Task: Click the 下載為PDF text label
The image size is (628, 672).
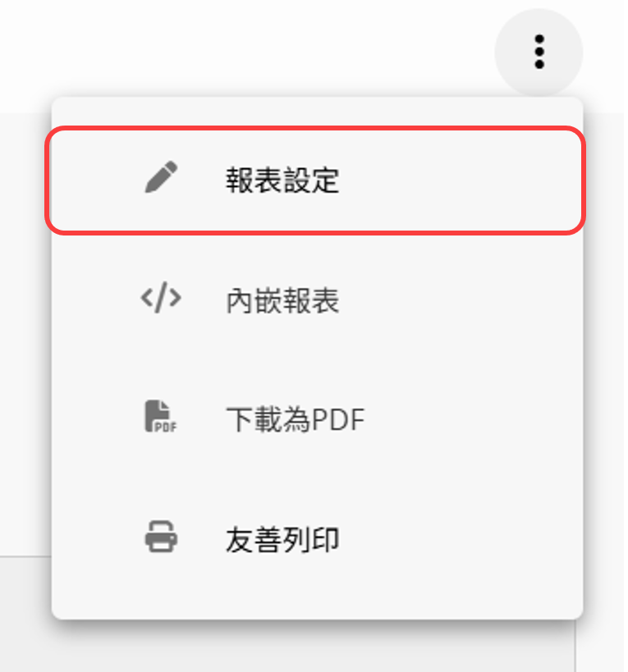Action: pyautogui.click(x=296, y=419)
